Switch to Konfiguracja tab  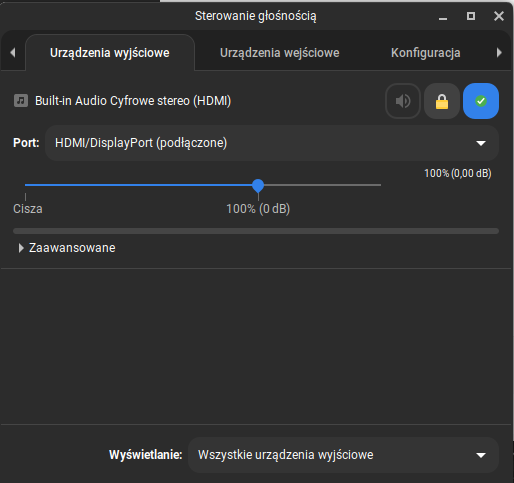(426, 53)
